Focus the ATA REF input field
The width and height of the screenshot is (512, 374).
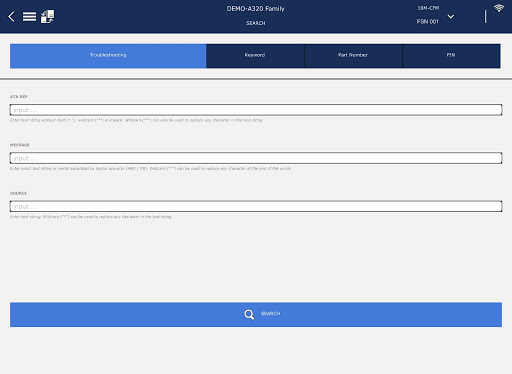256,110
